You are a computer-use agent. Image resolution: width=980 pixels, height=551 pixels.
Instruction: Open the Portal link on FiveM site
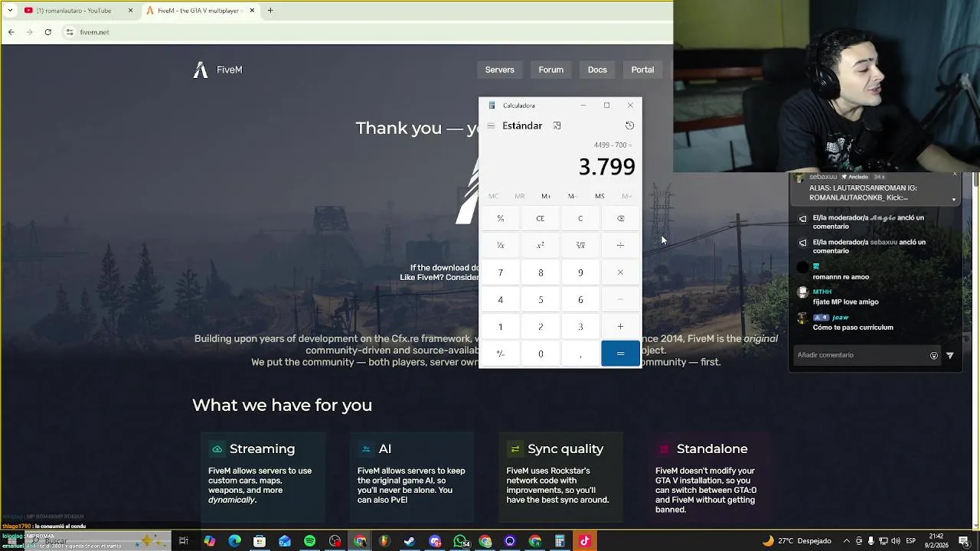[x=642, y=70]
